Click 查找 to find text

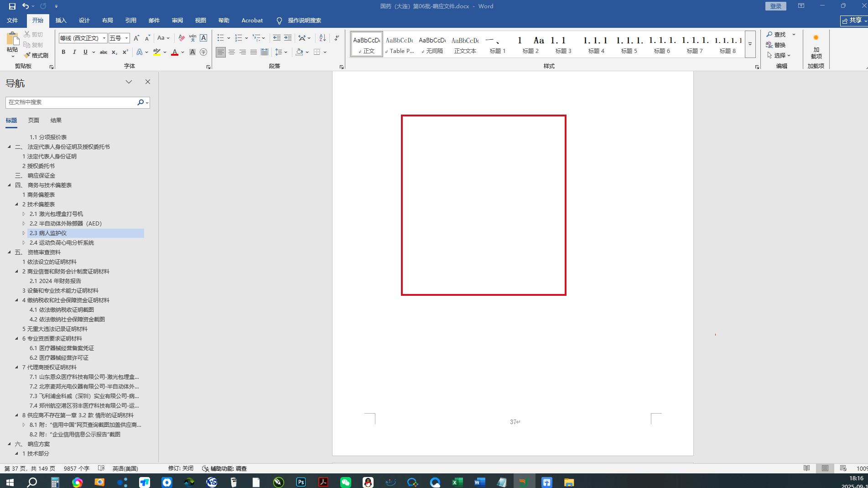(776, 34)
